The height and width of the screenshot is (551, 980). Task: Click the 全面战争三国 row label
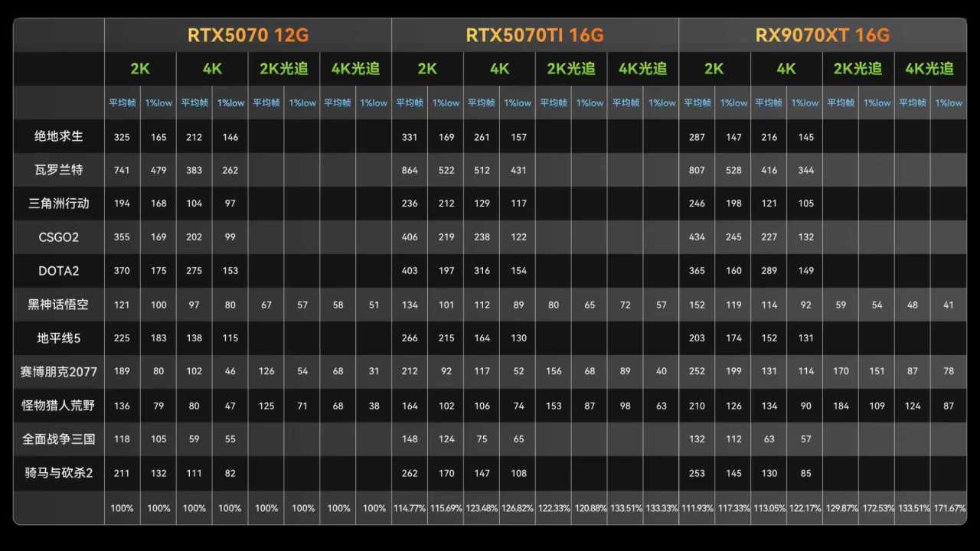tap(59, 439)
